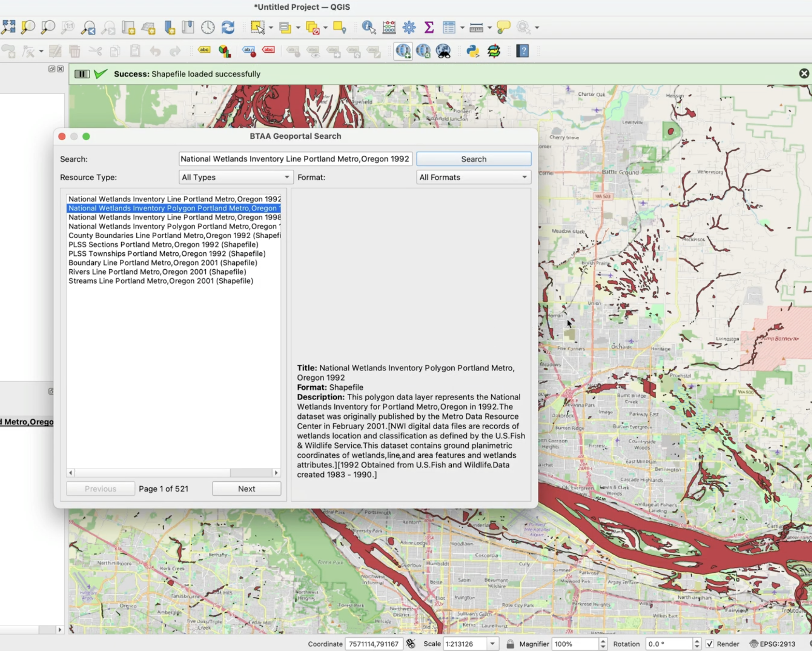This screenshot has width=812, height=651.
Task: Select "County Boundaries Line Portland Metro" result
Action: (174, 236)
